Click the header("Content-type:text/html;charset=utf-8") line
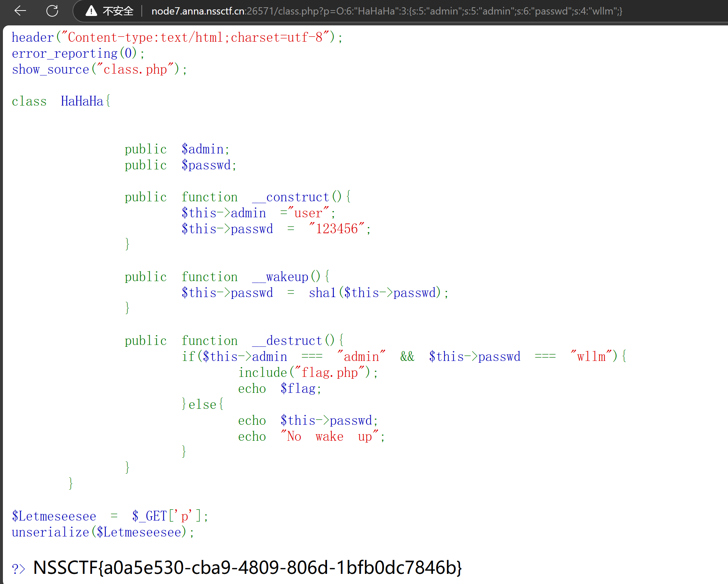The image size is (728, 584). pos(177,37)
